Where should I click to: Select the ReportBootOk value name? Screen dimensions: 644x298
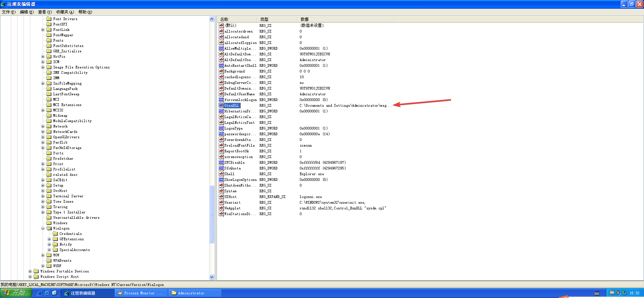[x=237, y=151]
